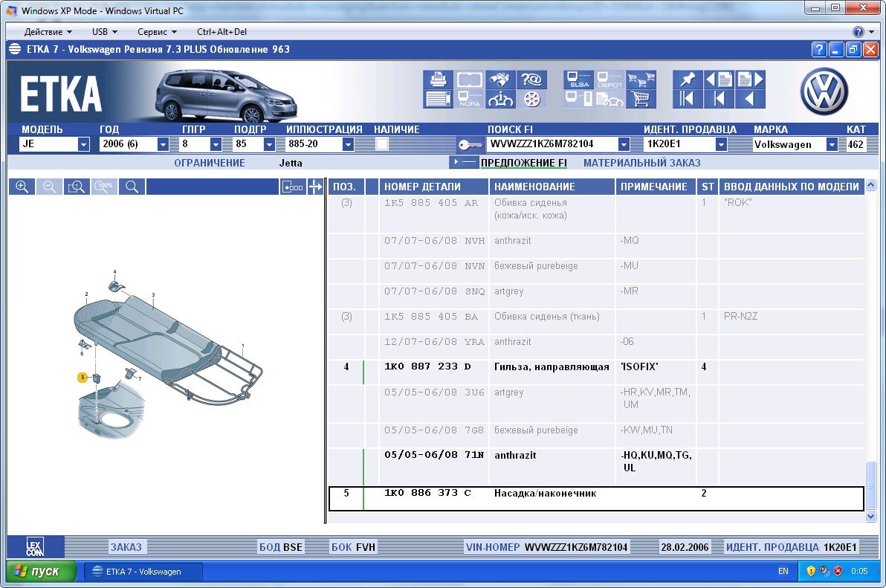Click the 100% zoom reset icon

[104, 187]
